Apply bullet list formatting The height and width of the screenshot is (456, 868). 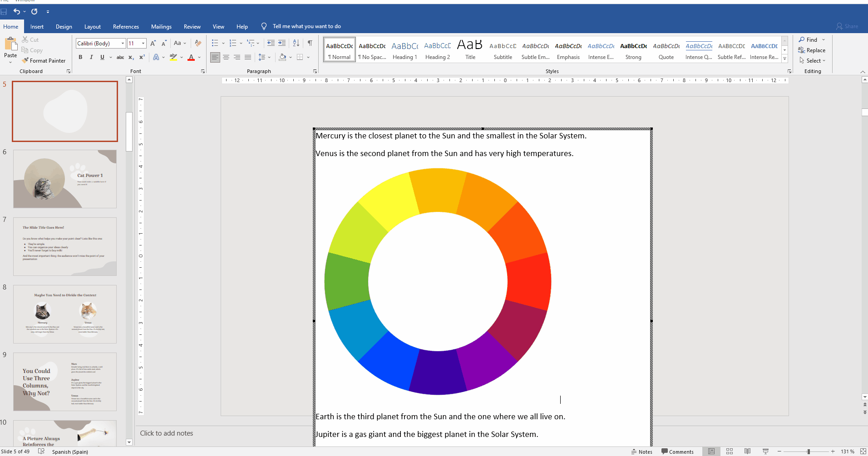click(x=215, y=43)
